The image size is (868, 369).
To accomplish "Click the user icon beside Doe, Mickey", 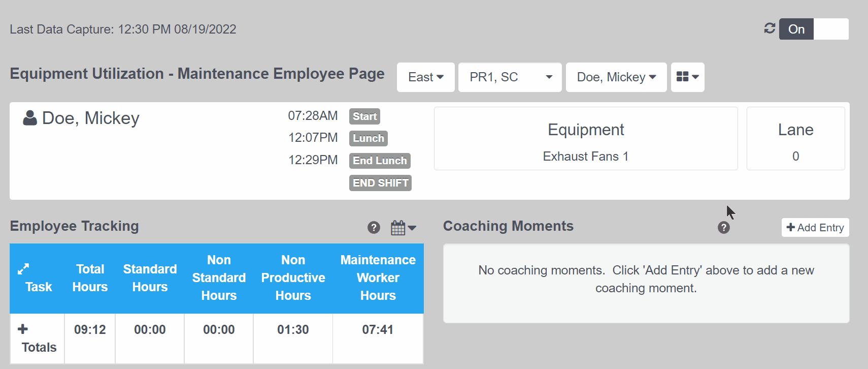I will (30, 118).
